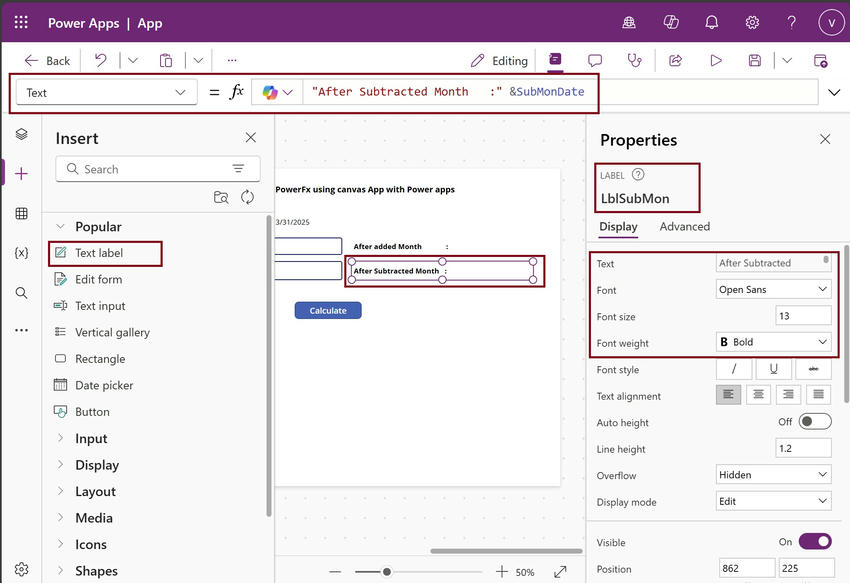Toggle Auto height switch
850x583 pixels.
[x=815, y=421]
